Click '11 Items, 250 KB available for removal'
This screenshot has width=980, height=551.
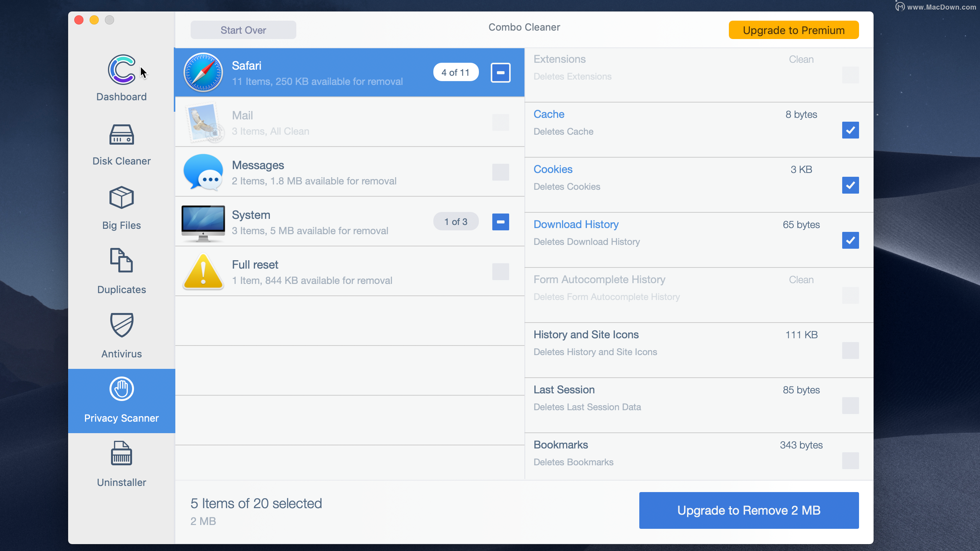(317, 82)
